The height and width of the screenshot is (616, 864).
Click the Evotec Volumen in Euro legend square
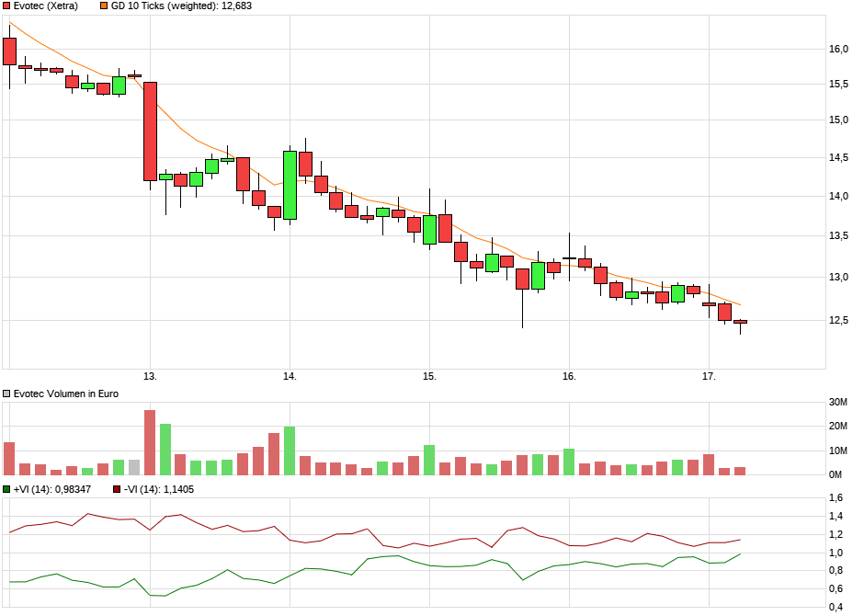7,392
